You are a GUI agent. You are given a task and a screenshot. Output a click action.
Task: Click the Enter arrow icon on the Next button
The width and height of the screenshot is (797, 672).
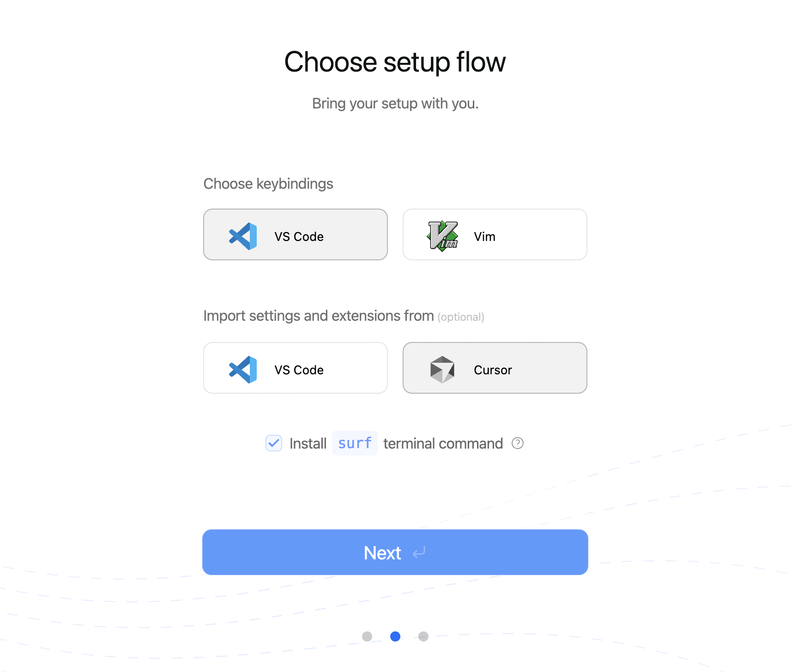pos(419,552)
